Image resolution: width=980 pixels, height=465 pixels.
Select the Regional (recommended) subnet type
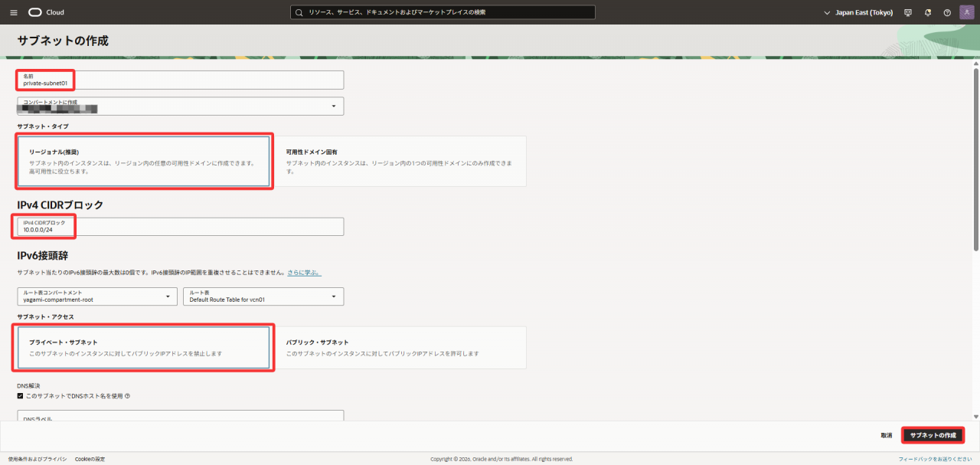[x=144, y=161]
